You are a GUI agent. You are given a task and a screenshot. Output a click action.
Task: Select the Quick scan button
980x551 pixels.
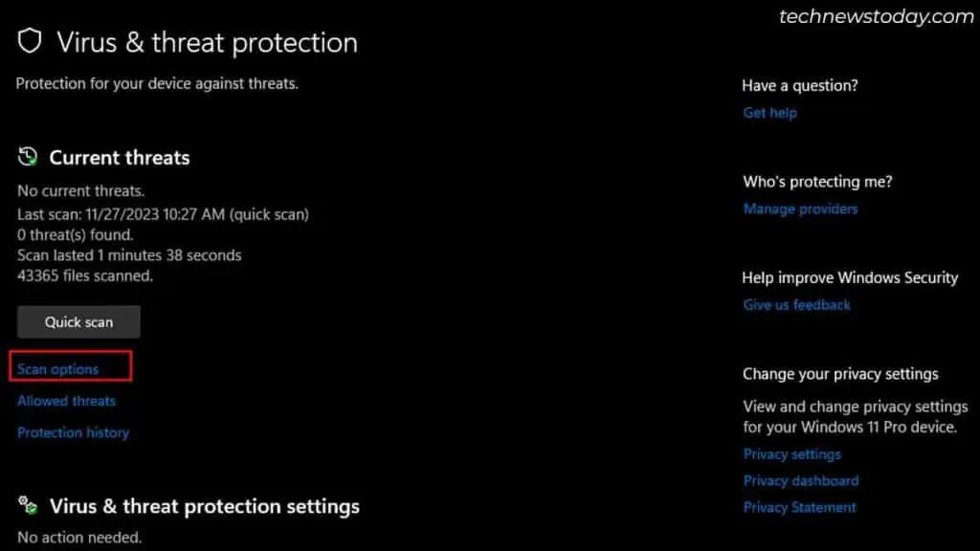click(78, 321)
